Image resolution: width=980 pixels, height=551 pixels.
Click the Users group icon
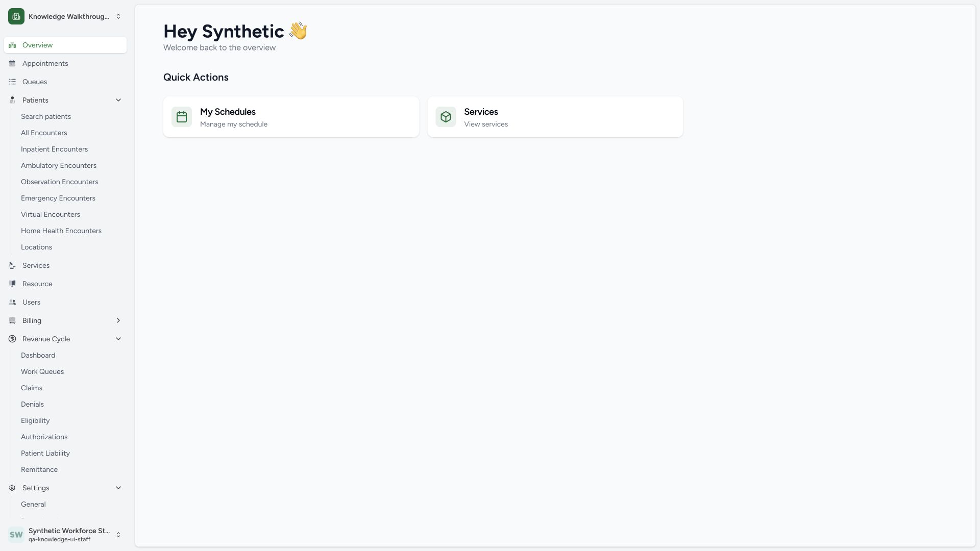coord(12,302)
